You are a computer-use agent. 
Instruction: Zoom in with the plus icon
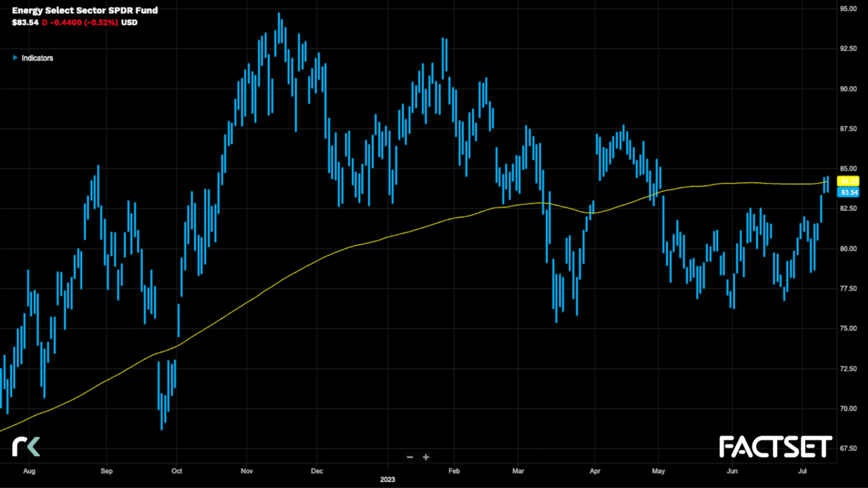[426, 457]
